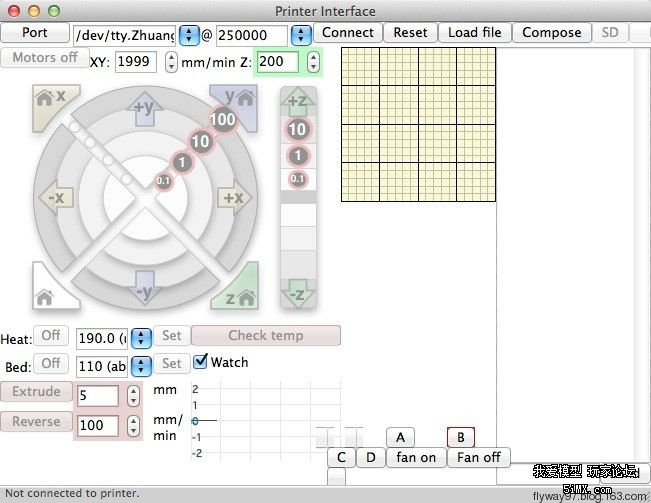Screen dimensions: 651x503
Task: Run custom button D
Action: click(371, 457)
